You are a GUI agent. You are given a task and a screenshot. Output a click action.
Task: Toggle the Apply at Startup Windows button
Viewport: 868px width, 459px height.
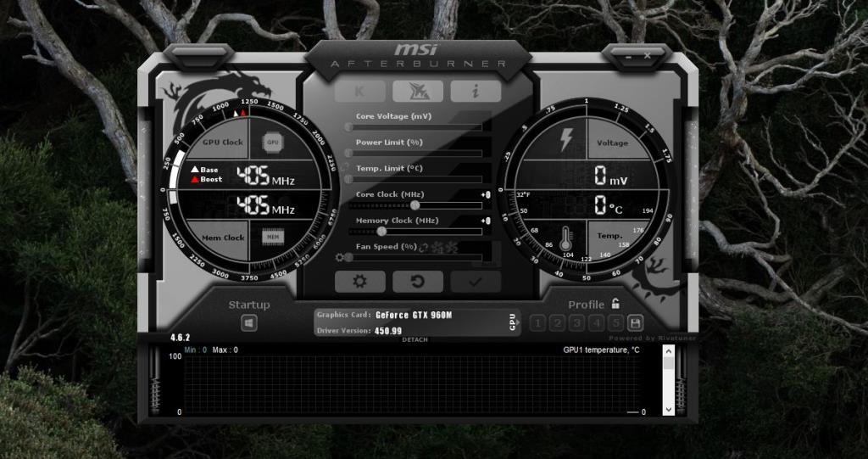coord(248,323)
